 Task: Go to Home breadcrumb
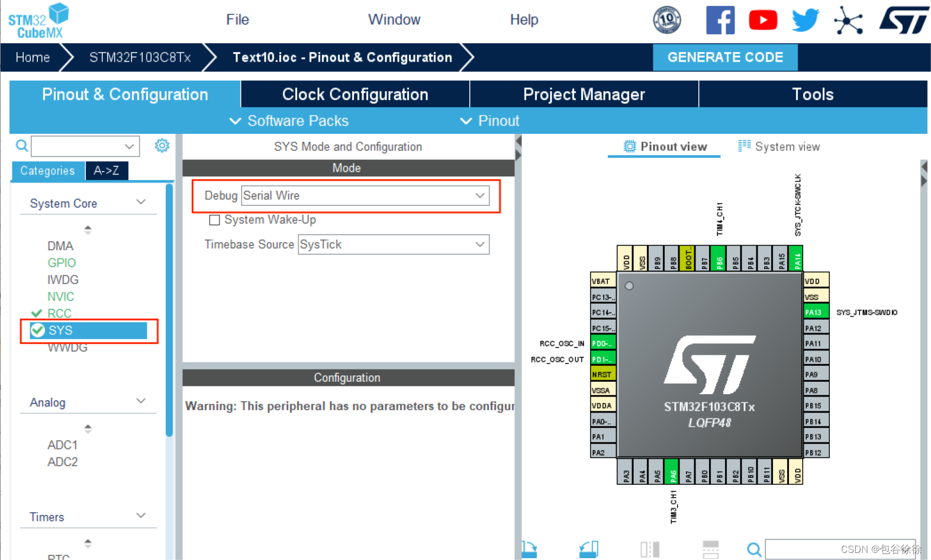(33, 57)
